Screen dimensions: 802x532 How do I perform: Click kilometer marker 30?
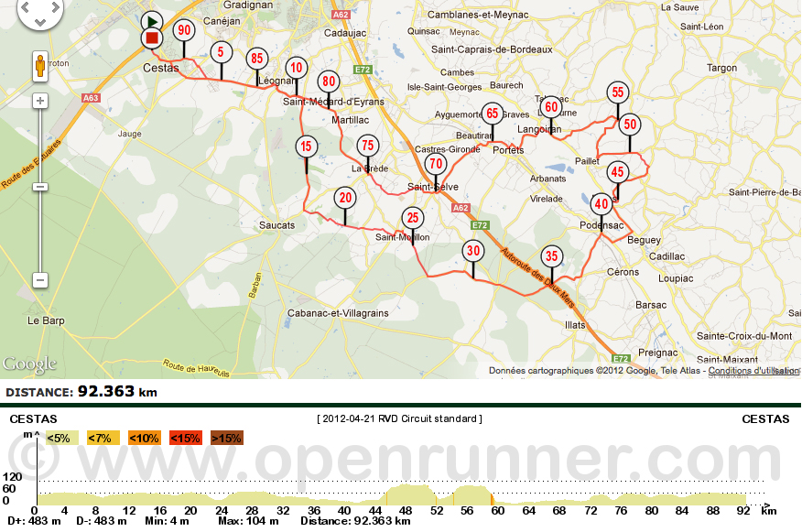pos(473,251)
